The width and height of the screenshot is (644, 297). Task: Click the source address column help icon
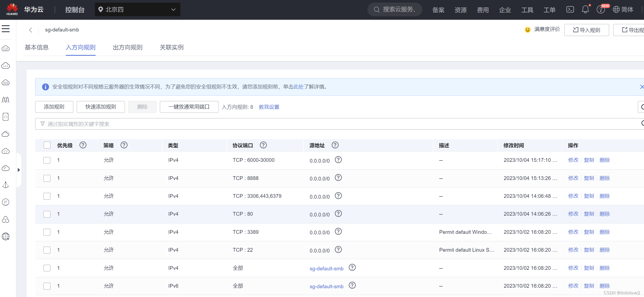(x=335, y=145)
